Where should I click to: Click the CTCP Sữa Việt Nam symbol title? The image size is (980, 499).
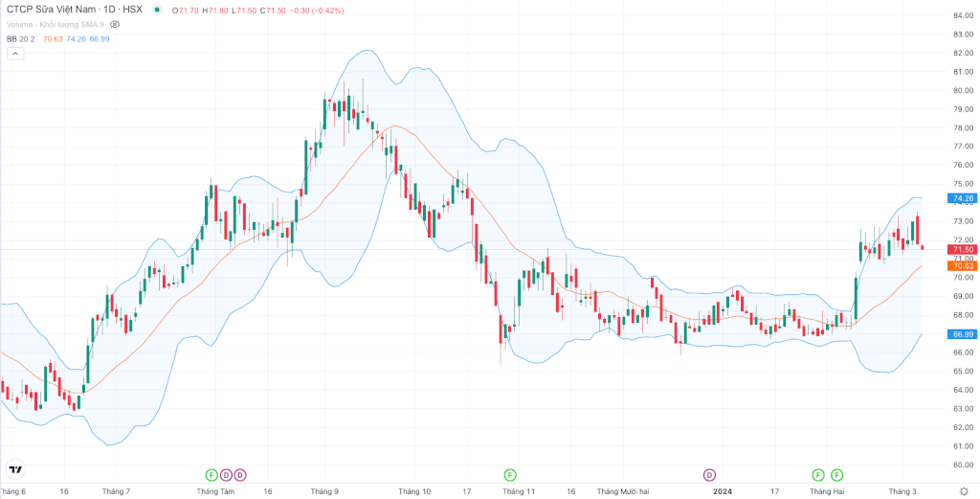(54, 10)
